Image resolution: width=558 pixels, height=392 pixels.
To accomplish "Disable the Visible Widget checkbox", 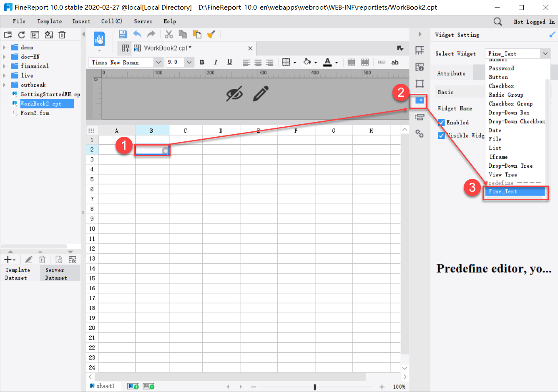I will pyautogui.click(x=441, y=135).
